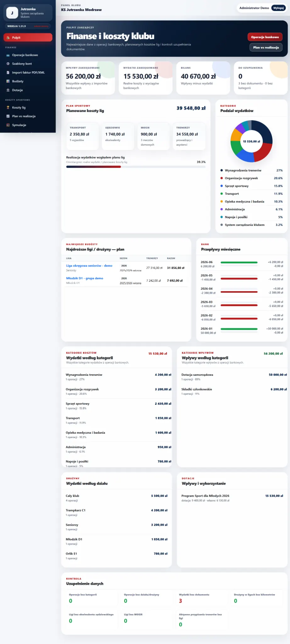
Task: Click the document icon for Import faktur PDF/XML
Action: 8,73
